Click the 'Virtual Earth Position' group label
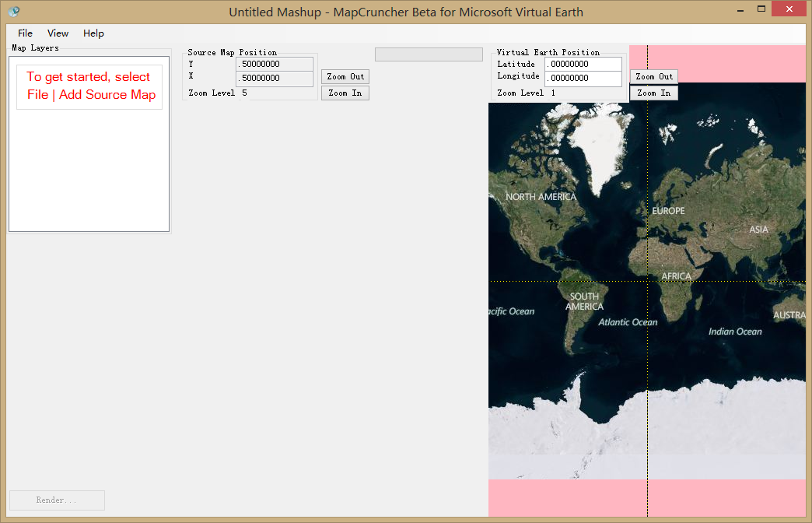 [x=548, y=52]
